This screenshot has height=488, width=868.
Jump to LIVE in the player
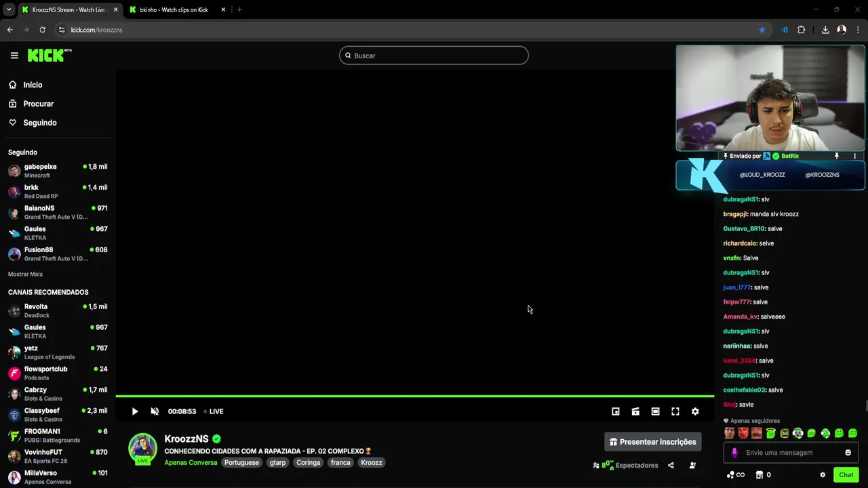click(x=214, y=411)
